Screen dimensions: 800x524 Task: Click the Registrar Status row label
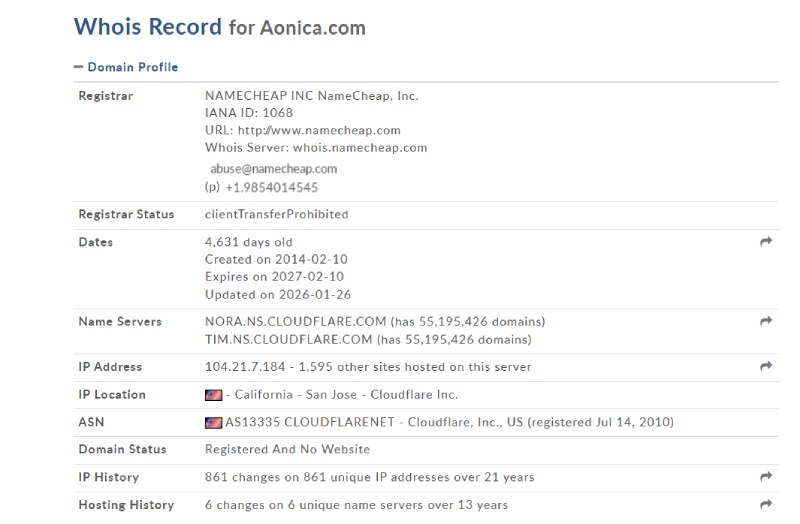pyautogui.click(x=126, y=214)
